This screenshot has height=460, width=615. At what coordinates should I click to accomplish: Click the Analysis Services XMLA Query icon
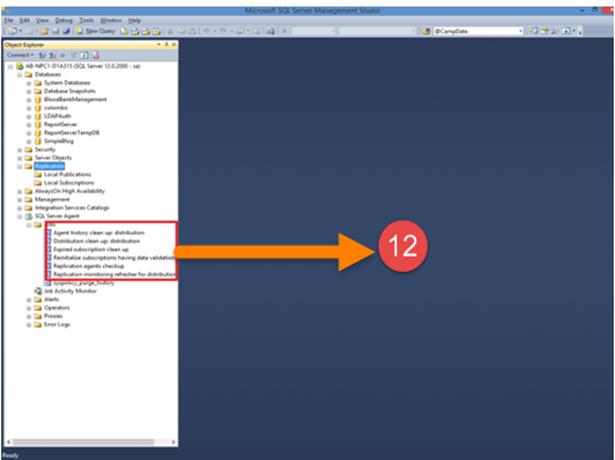157,31
